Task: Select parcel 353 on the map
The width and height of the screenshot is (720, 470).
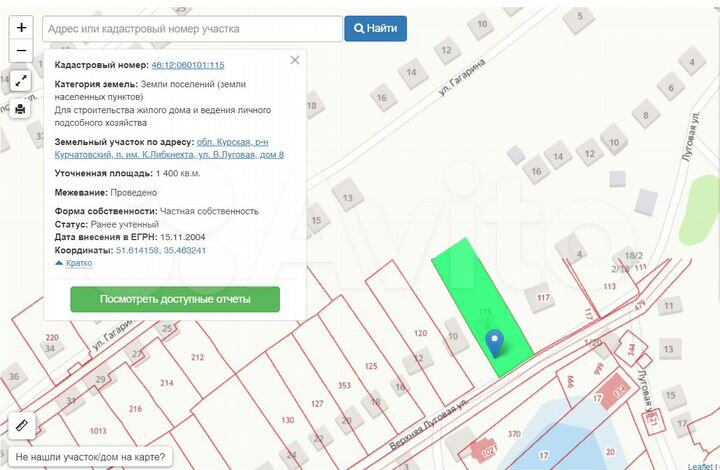Action: 344,384
